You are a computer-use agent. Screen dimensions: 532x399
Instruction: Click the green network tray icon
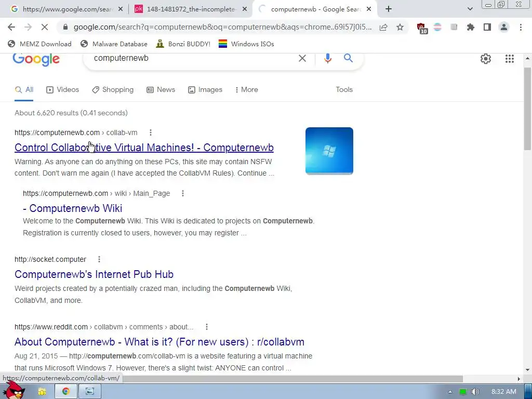463,392
